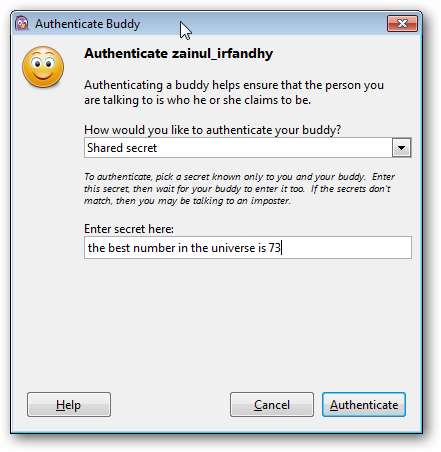Click the Authenticate zainul_irfandhy heading

tap(178, 54)
